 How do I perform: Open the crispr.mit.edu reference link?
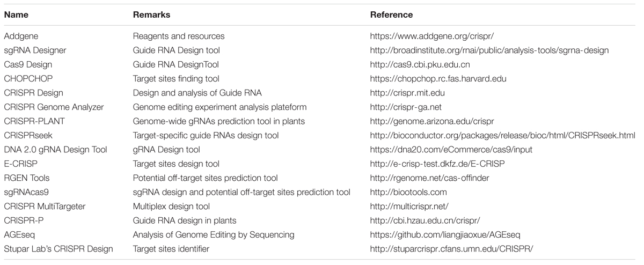click(406, 93)
